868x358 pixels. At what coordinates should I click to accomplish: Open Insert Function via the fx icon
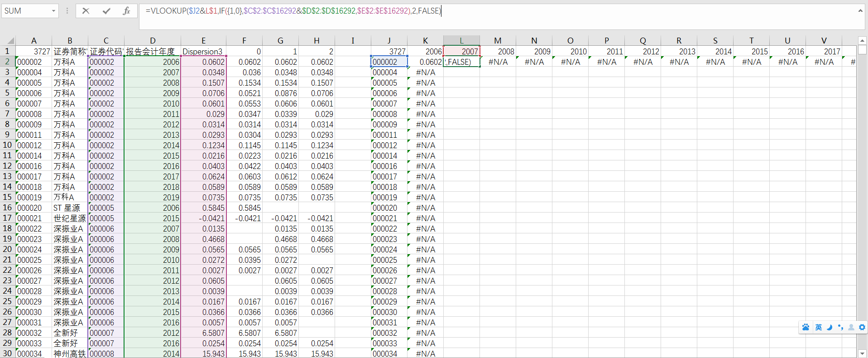(126, 11)
